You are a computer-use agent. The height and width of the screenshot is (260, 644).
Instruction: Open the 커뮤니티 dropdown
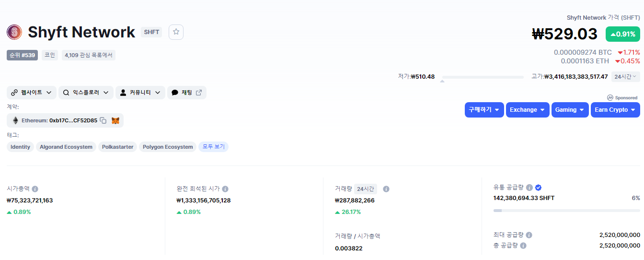[140, 93]
